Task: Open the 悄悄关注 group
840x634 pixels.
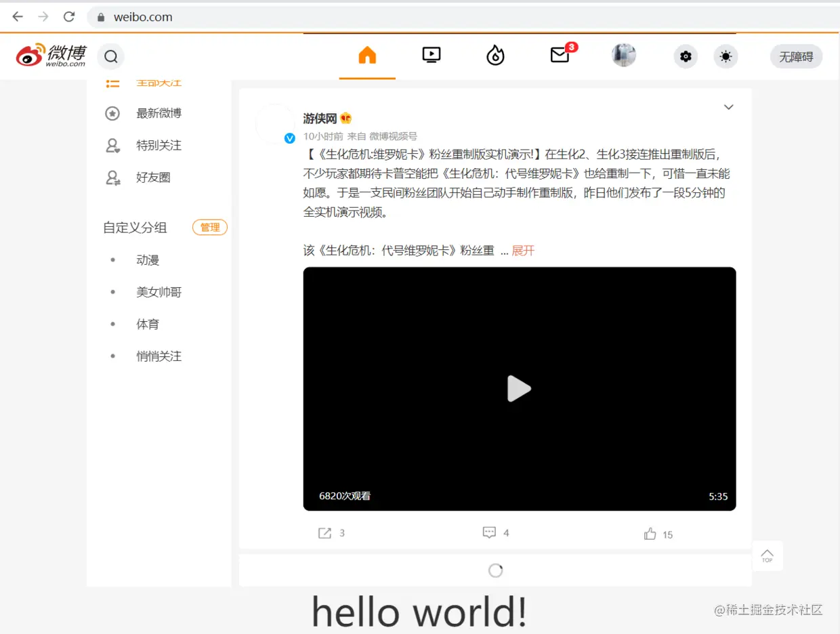Action: point(159,356)
